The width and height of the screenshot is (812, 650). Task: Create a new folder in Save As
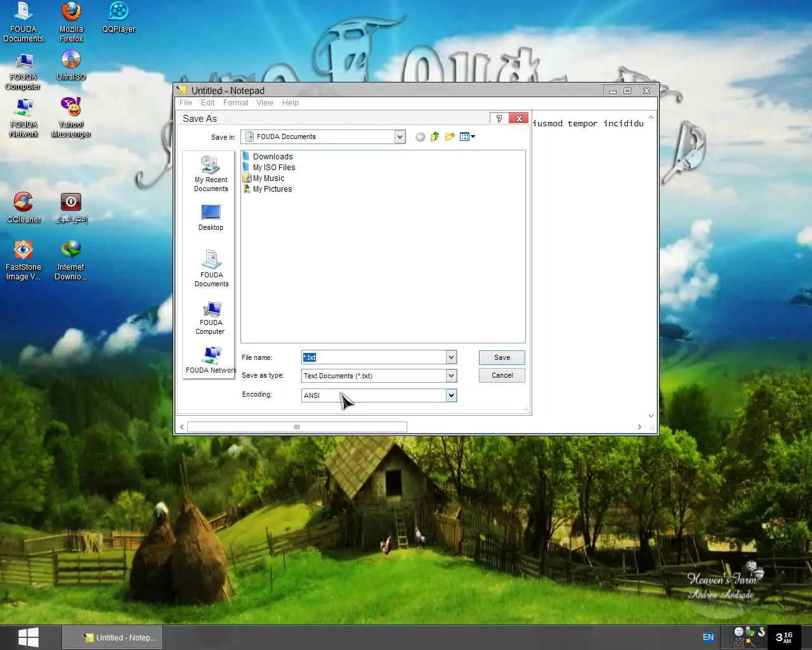tap(450, 136)
